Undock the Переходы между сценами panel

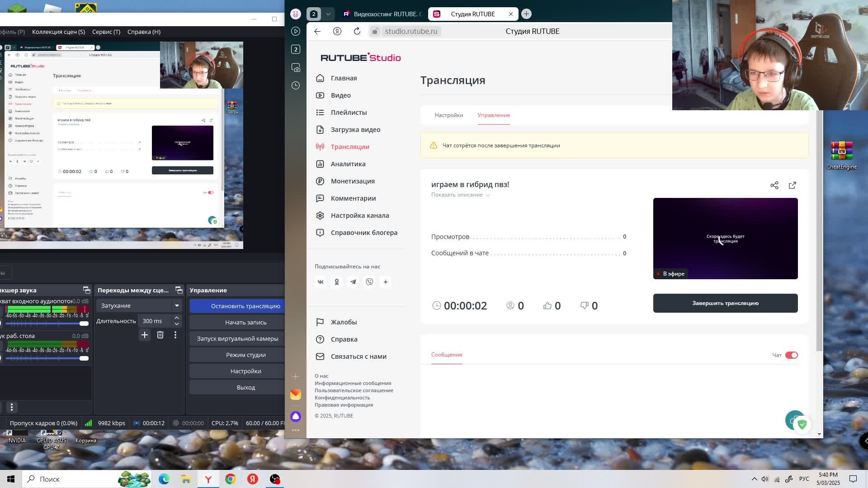[179, 290]
